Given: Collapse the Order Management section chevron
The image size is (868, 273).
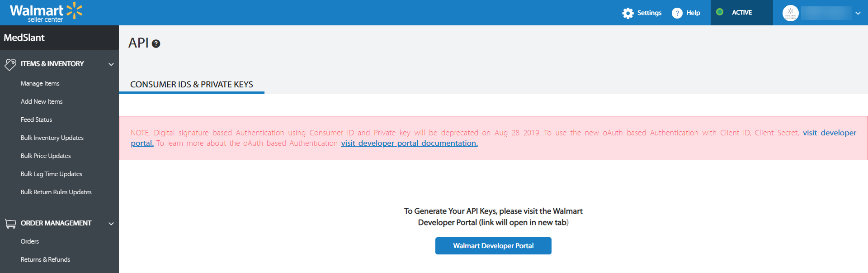Looking at the screenshot, I should click(111, 224).
